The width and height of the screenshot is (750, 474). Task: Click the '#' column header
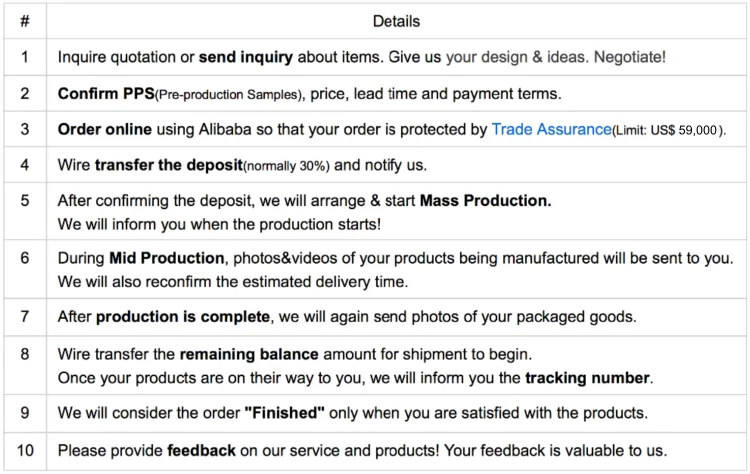pyautogui.click(x=25, y=21)
